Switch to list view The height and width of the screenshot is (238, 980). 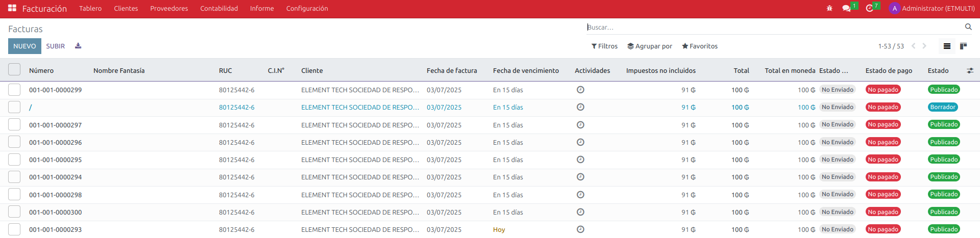point(947,46)
